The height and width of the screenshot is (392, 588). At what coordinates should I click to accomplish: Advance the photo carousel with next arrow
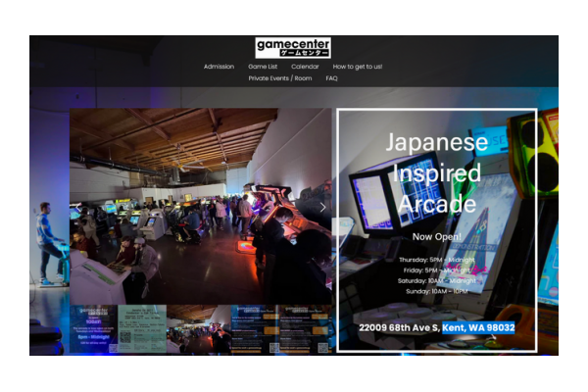322,208
